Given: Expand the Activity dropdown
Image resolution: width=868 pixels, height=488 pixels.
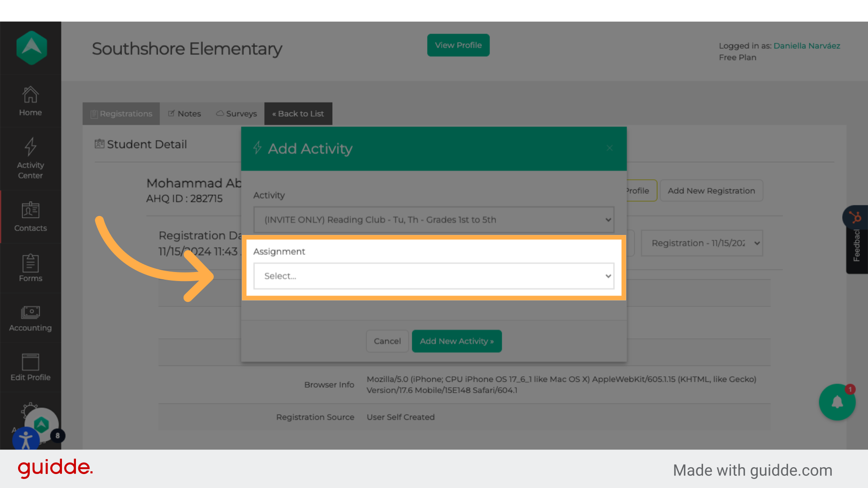Looking at the screenshot, I should pos(434,220).
